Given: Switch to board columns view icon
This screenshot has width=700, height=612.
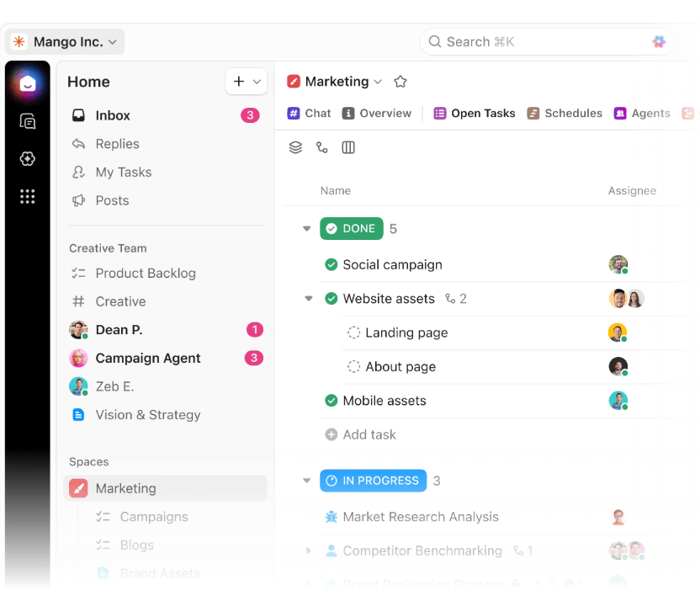Looking at the screenshot, I should click(x=347, y=147).
